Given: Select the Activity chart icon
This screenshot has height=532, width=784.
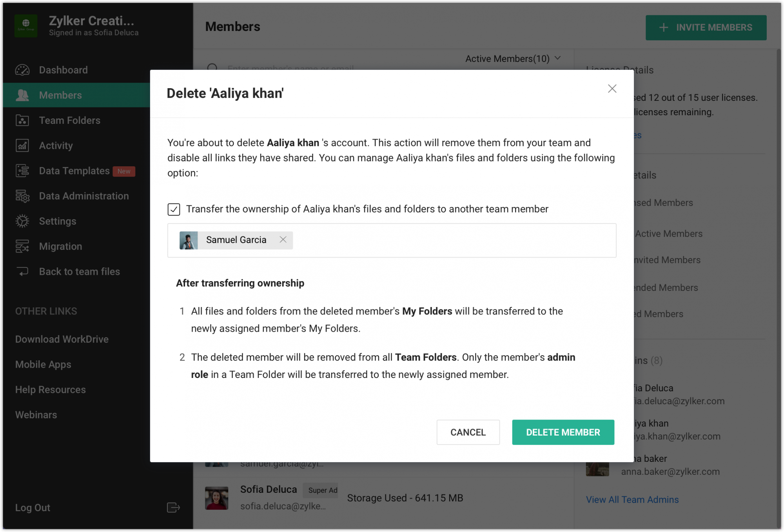Looking at the screenshot, I should click(22, 145).
